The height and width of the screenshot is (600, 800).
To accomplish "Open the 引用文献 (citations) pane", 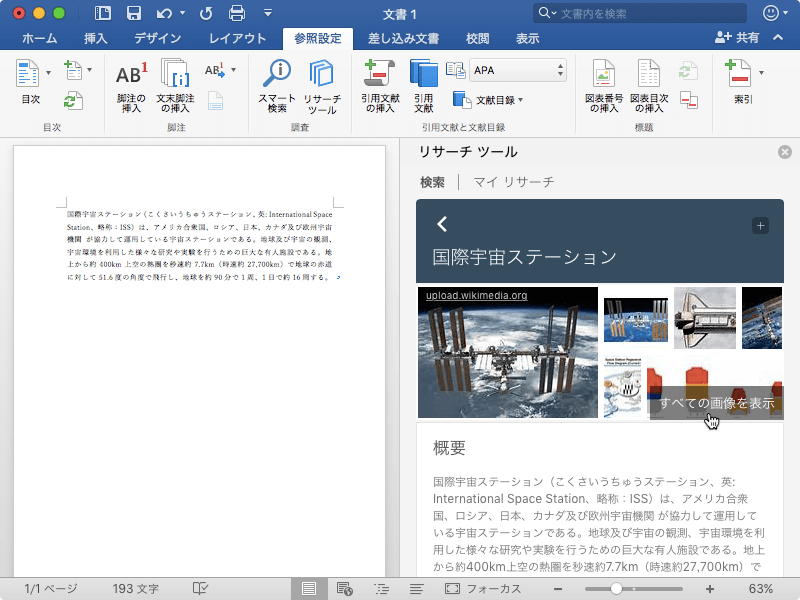I will 423,86.
